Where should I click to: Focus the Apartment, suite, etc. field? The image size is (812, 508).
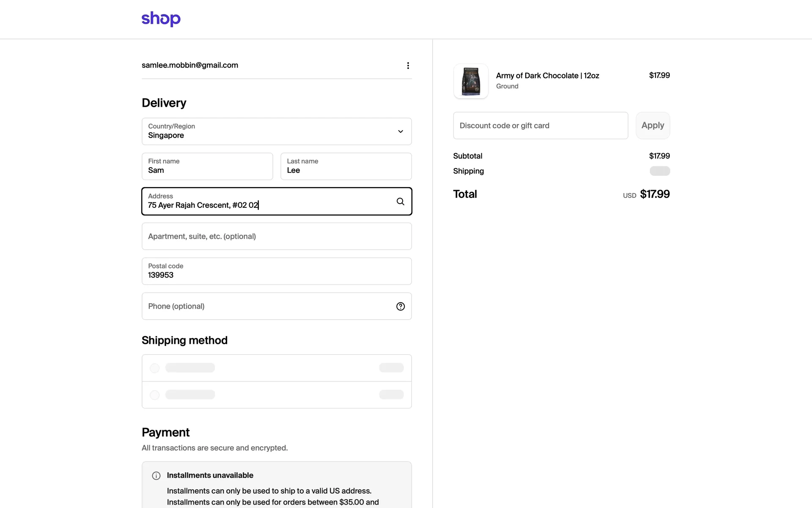[x=277, y=237]
